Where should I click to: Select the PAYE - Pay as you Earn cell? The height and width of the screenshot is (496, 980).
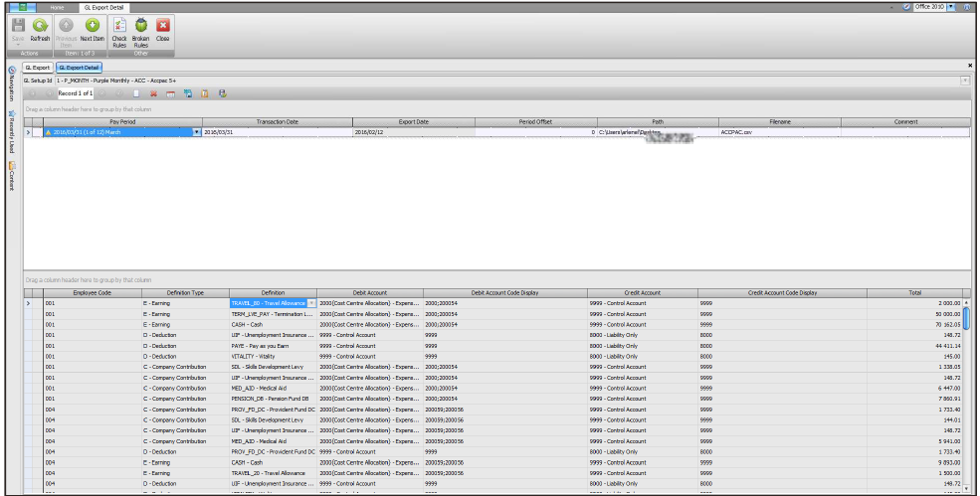click(274, 346)
